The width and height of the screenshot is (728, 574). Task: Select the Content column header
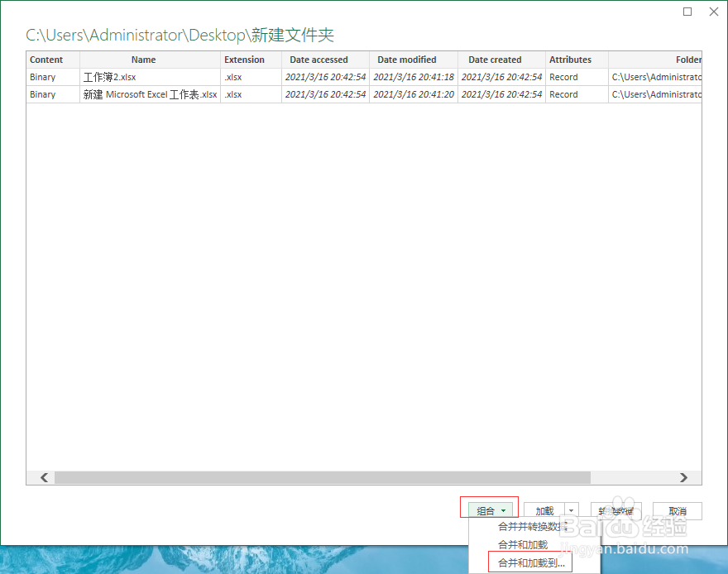point(53,60)
